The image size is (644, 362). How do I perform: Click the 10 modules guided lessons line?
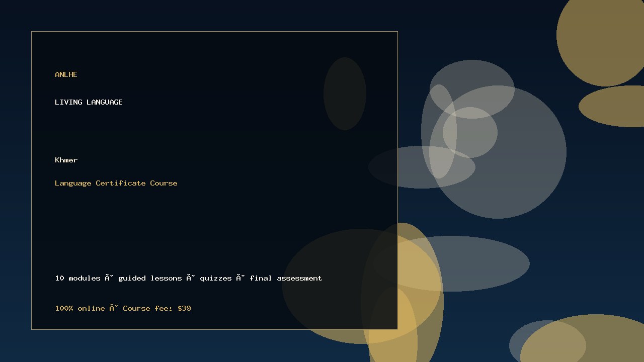[189, 278]
